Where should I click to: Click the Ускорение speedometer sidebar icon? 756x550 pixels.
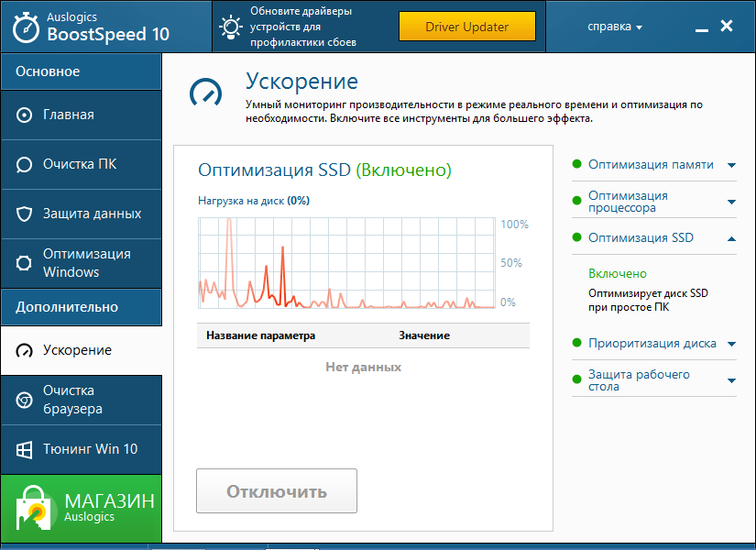point(24,351)
